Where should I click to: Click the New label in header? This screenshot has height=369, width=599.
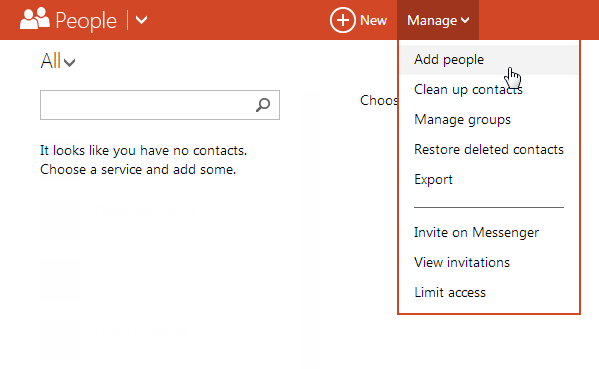point(373,20)
